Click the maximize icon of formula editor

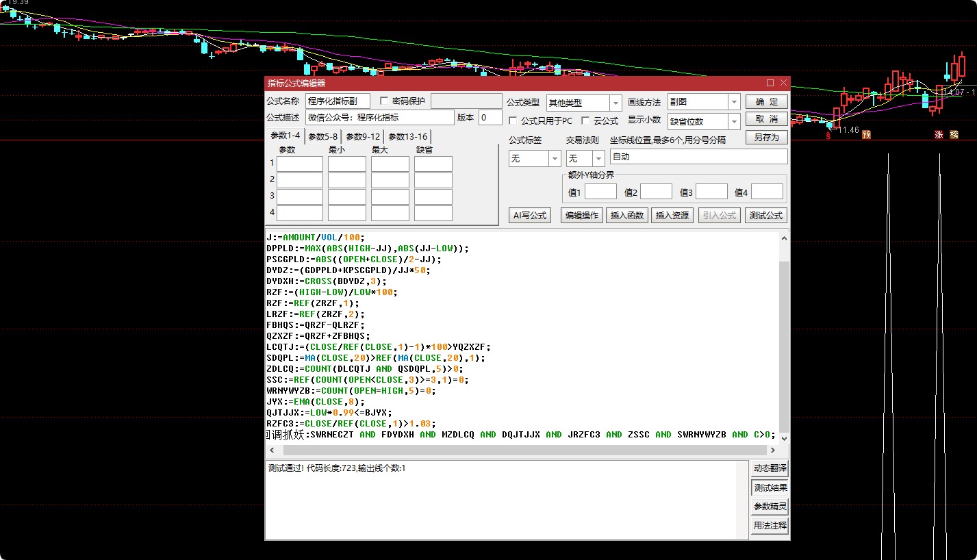[x=770, y=83]
